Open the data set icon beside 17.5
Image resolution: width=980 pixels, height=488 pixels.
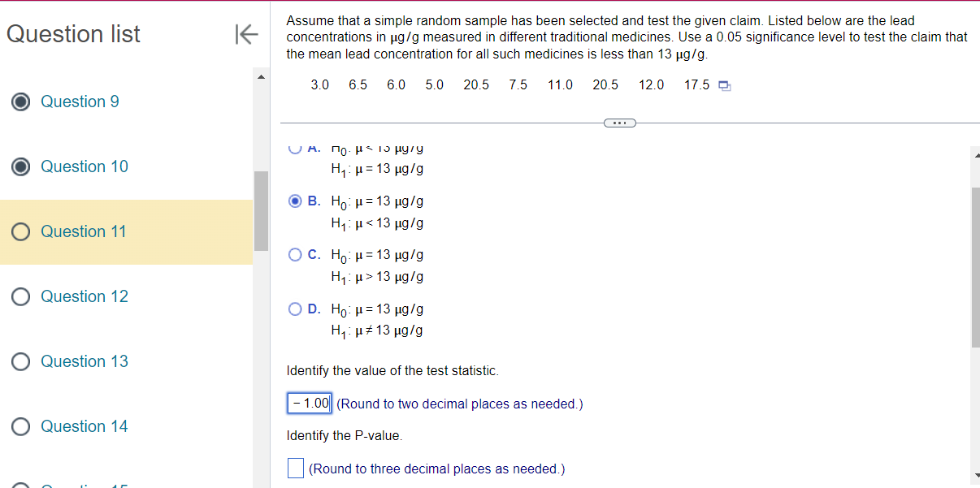[x=724, y=84]
